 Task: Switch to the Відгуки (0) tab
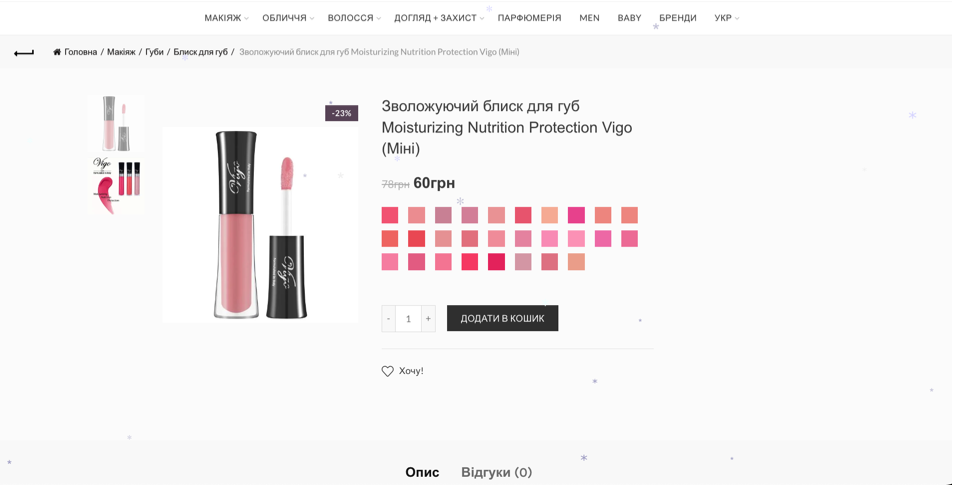coord(497,472)
